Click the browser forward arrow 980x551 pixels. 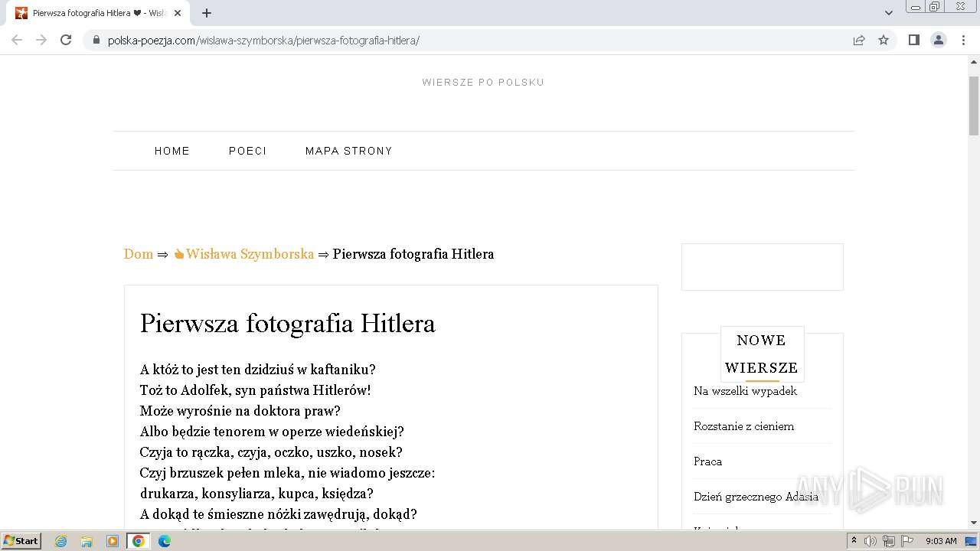point(41,40)
